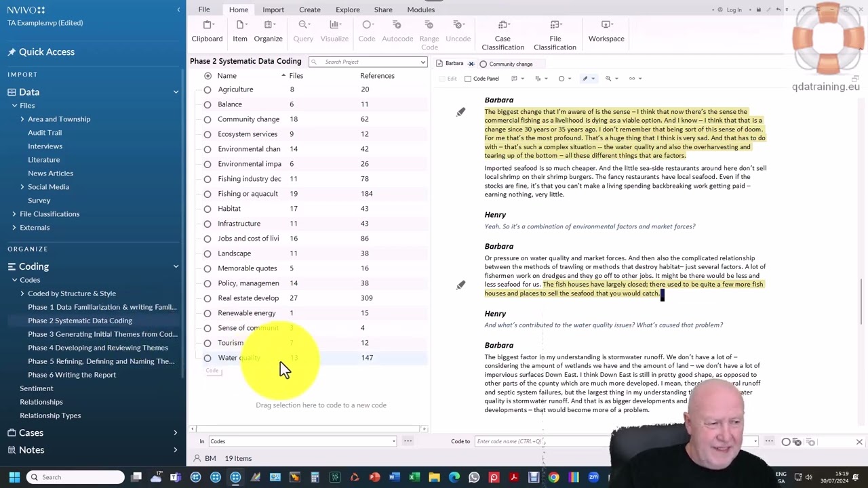Viewport: 868px width, 488px height.
Task: Open the Interviews folder
Action: pos(45,146)
